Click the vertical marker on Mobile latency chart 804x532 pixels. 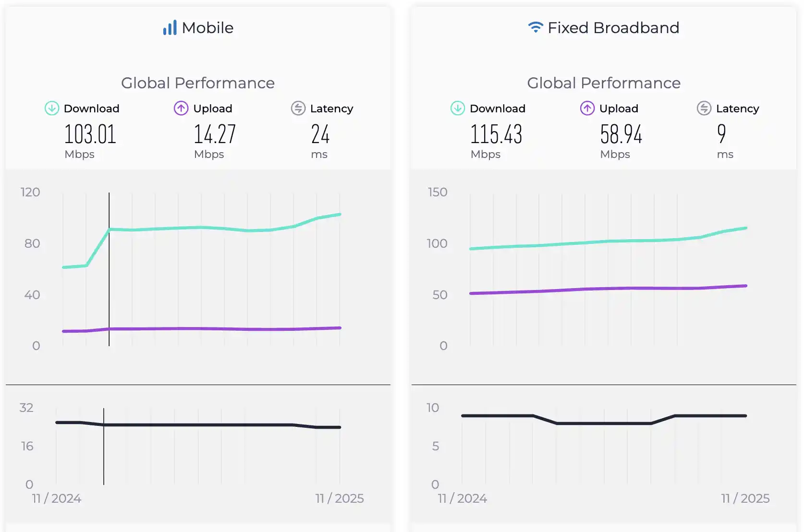point(104,456)
